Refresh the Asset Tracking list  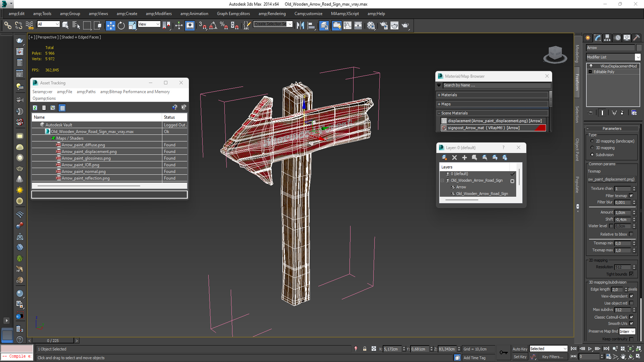pyautogui.click(x=35, y=108)
